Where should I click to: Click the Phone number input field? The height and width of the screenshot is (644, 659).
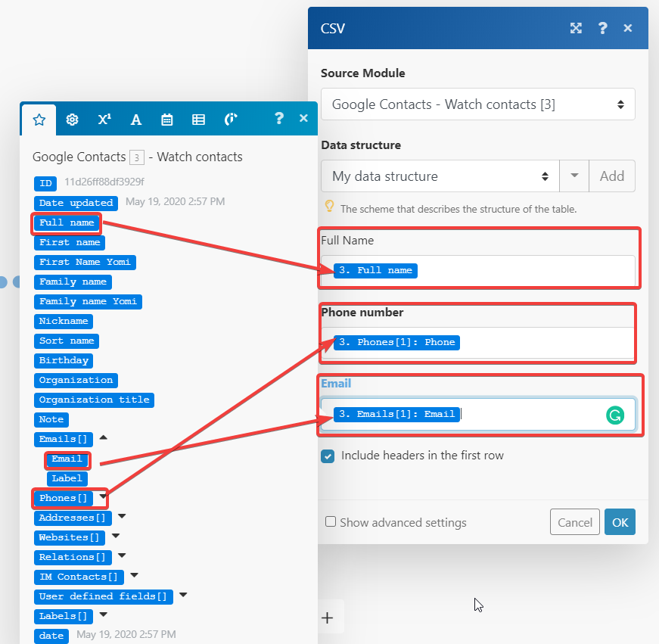[478, 343]
